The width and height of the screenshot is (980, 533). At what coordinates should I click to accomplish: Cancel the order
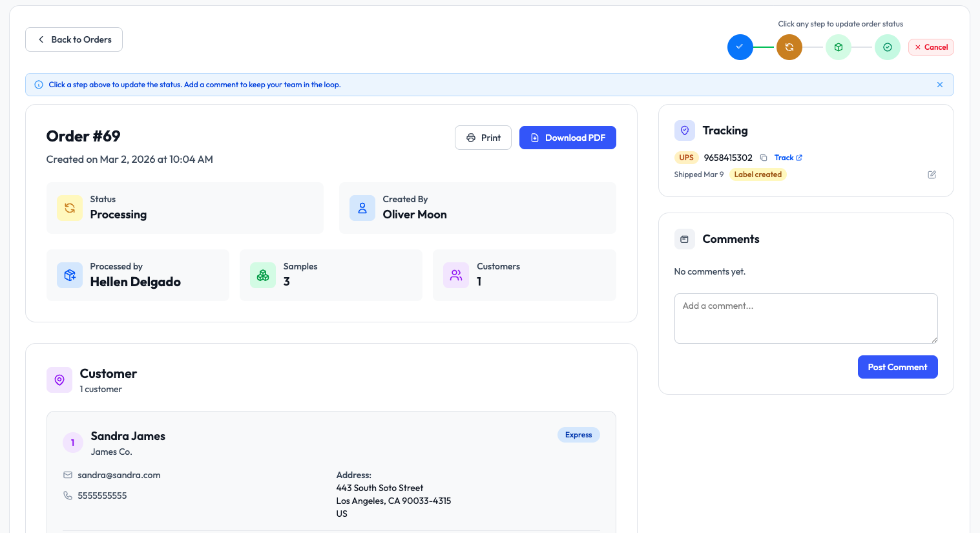coord(931,47)
